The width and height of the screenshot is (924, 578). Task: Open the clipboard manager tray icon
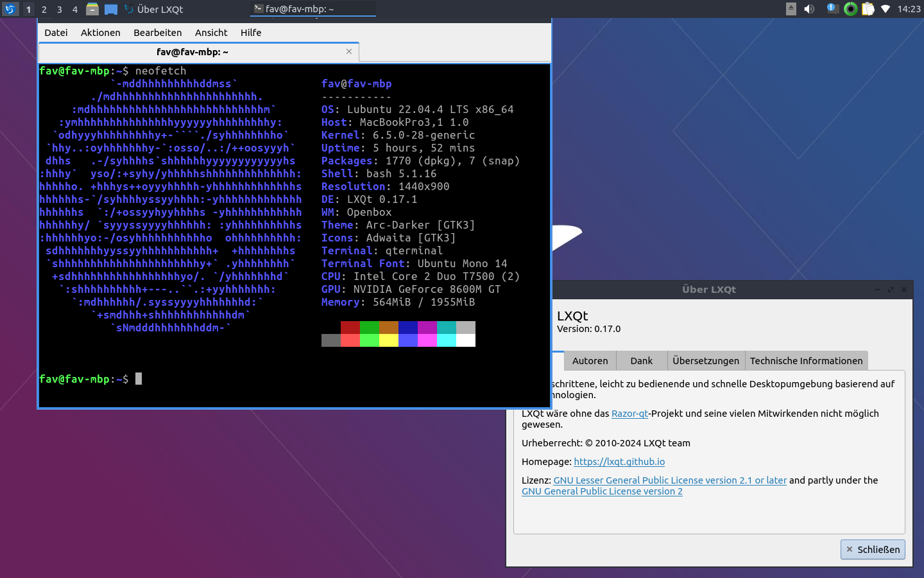click(868, 9)
